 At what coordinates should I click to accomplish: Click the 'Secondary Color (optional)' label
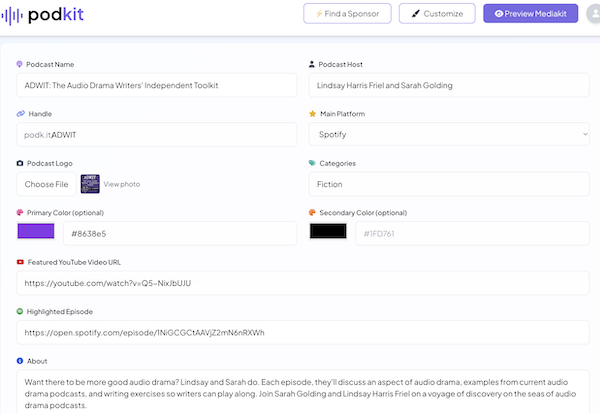(x=363, y=213)
